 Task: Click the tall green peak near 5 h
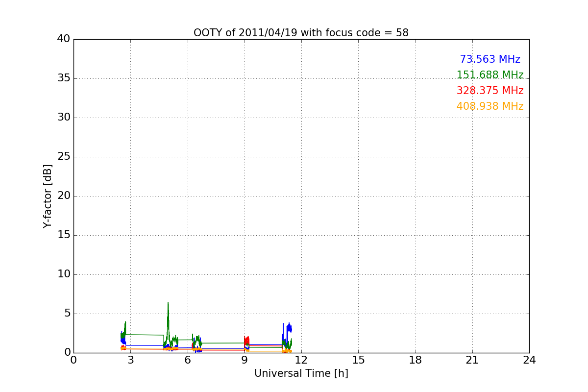click(168, 323)
